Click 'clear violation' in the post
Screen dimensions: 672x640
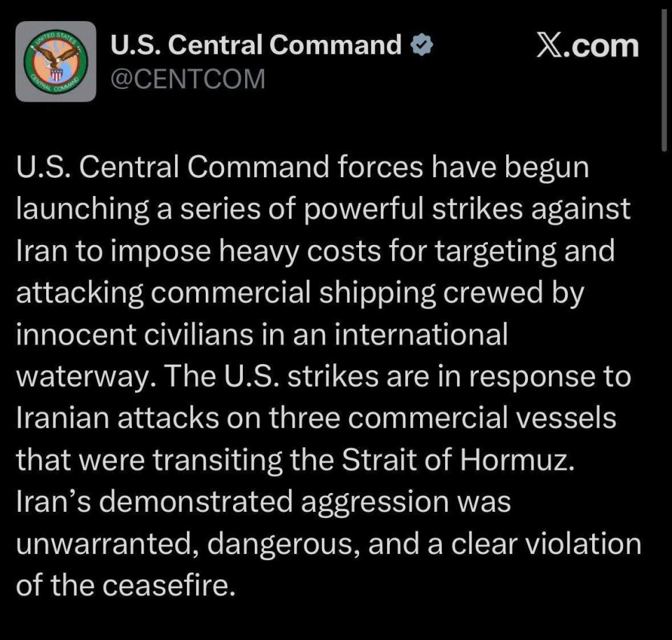[546, 543]
